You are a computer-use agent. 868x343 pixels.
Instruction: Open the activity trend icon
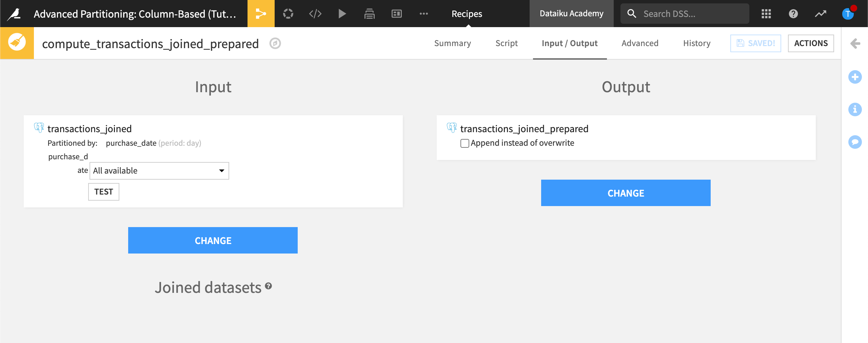coord(821,14)
